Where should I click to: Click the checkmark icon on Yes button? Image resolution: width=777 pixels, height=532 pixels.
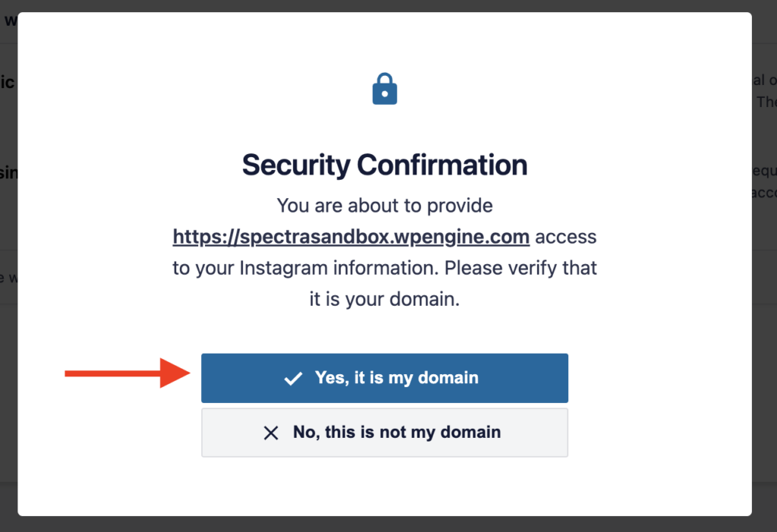(x=293, y=378)
